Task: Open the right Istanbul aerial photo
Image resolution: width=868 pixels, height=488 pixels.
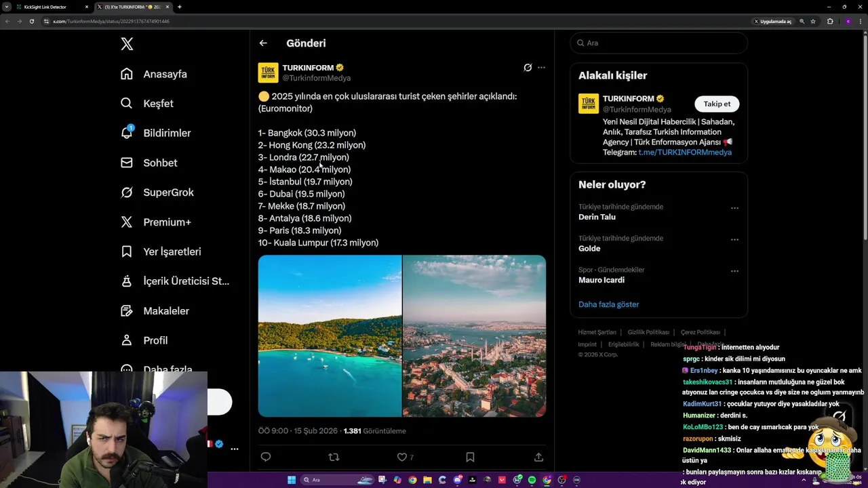Action: coord(474,335)
